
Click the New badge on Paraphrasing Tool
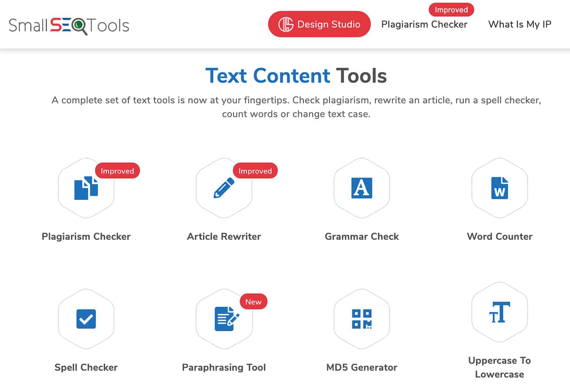253,302
